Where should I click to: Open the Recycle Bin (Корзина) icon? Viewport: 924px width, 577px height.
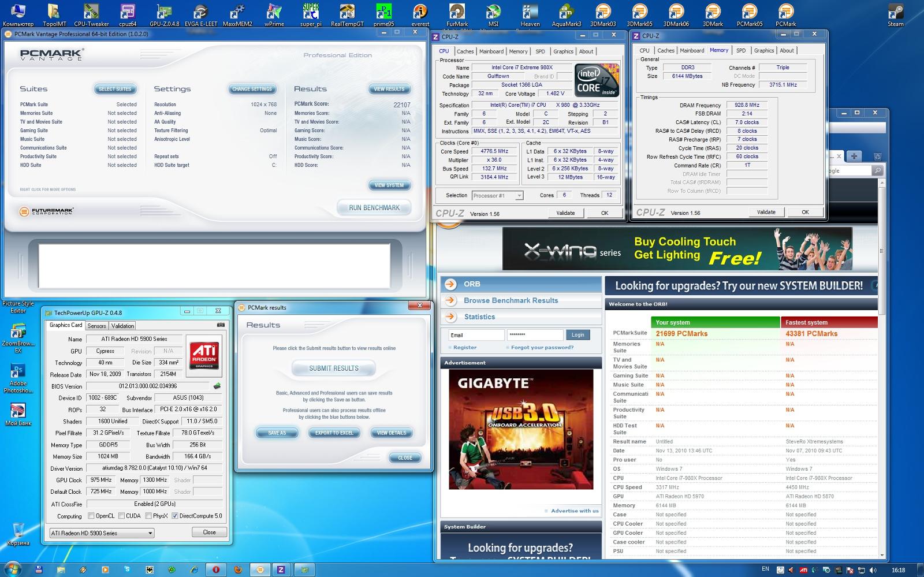(18, 534)
